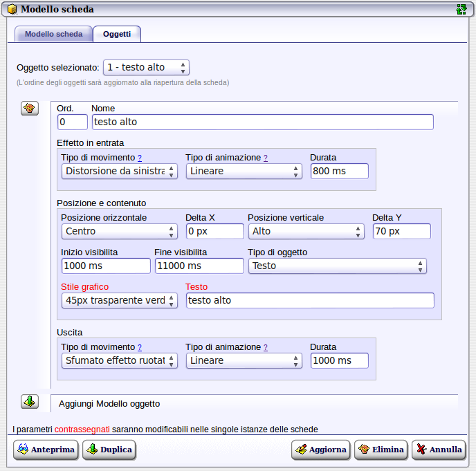476x471 pixels.
Task: Open the Stile grafico dropdown
Action: click(x=119, y=300)
